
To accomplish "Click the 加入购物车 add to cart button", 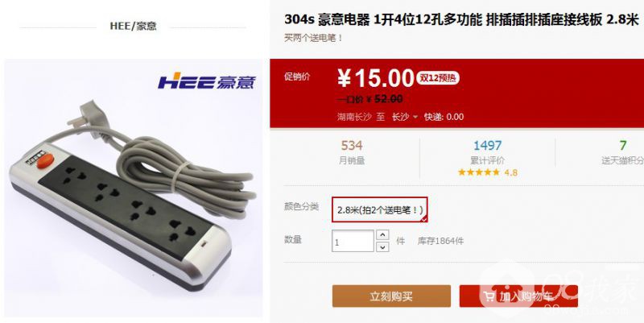I will click(x=518, y=296).
